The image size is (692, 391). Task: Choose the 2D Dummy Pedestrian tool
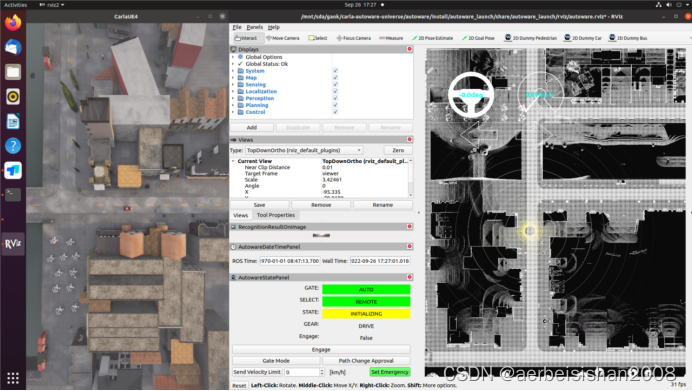point(530,38)
